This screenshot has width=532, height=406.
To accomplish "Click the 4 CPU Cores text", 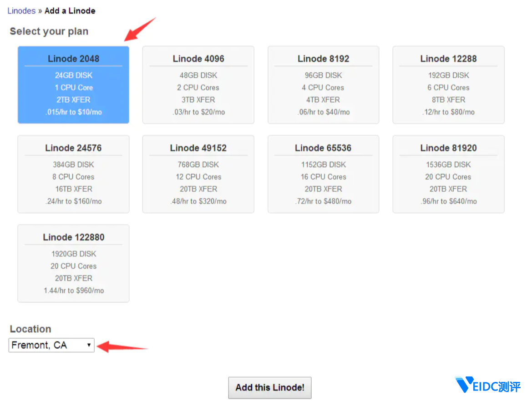I will [323, 87].
